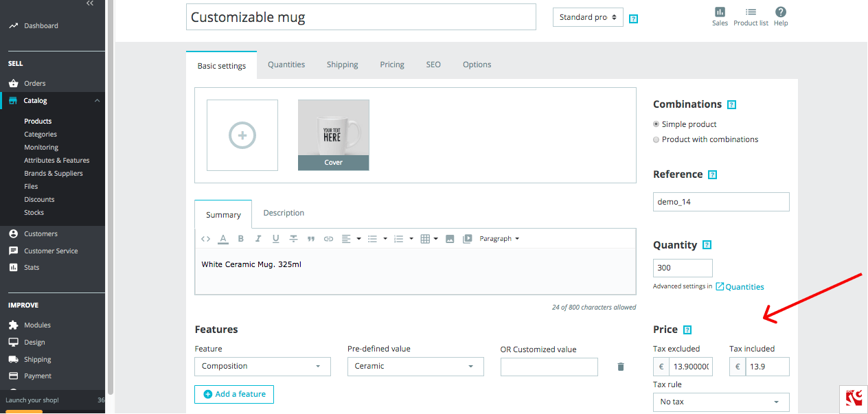Image resolution: width=868 pixels, height=414 pixels.
Task: Apply blockquote formatting
Action: pos(311,239)
